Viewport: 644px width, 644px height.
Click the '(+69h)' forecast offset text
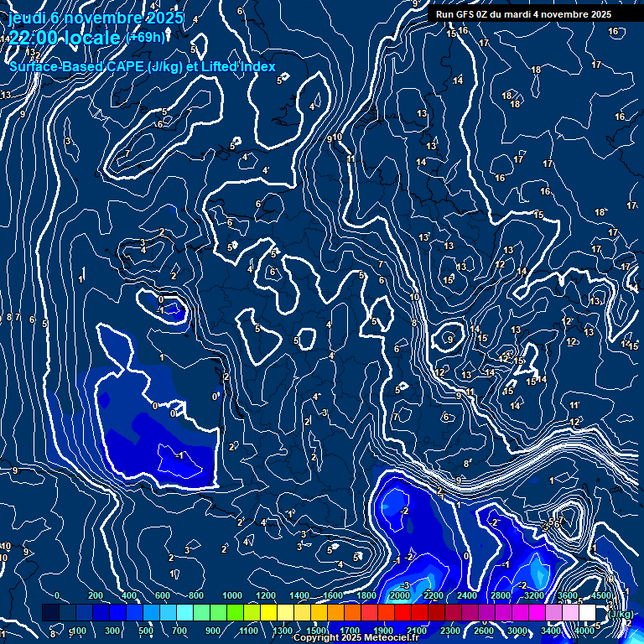click(145, 38)
